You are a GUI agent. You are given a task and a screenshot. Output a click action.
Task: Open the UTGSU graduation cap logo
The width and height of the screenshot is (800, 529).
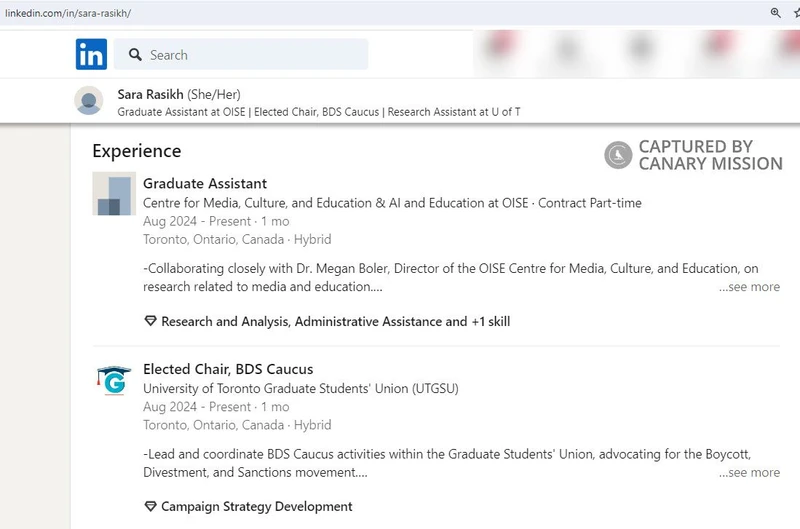[114, 380]
